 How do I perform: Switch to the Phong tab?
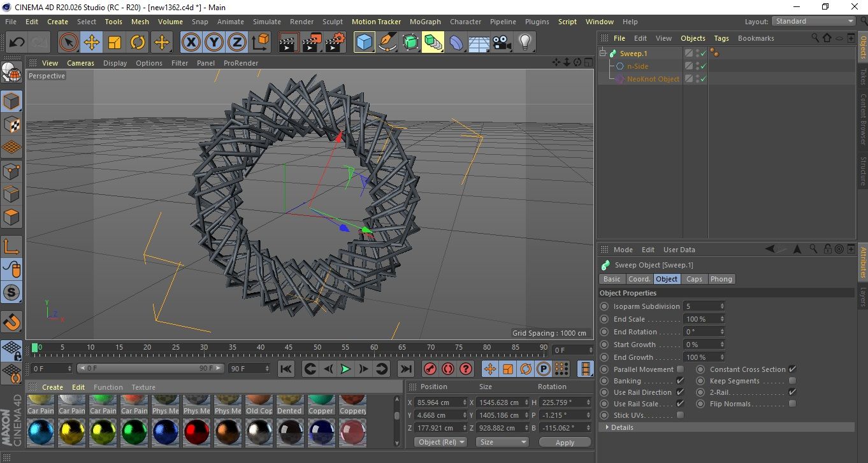point(721,279)
